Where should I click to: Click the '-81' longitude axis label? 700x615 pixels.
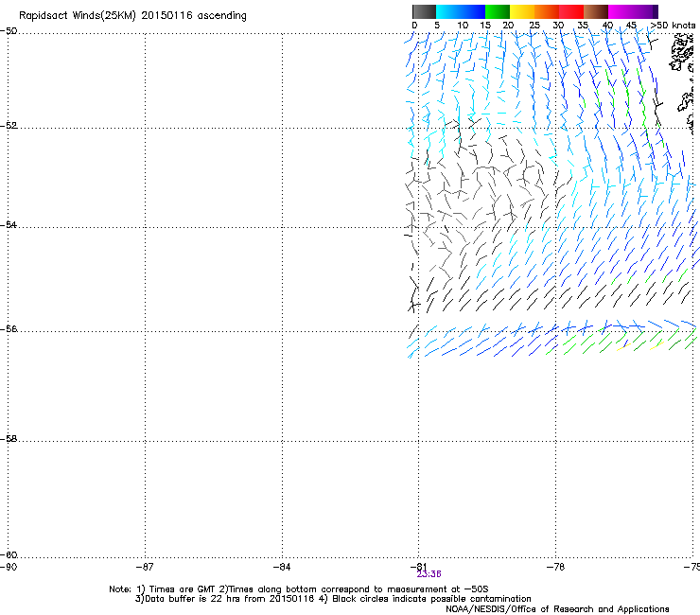tap(418, 567)
